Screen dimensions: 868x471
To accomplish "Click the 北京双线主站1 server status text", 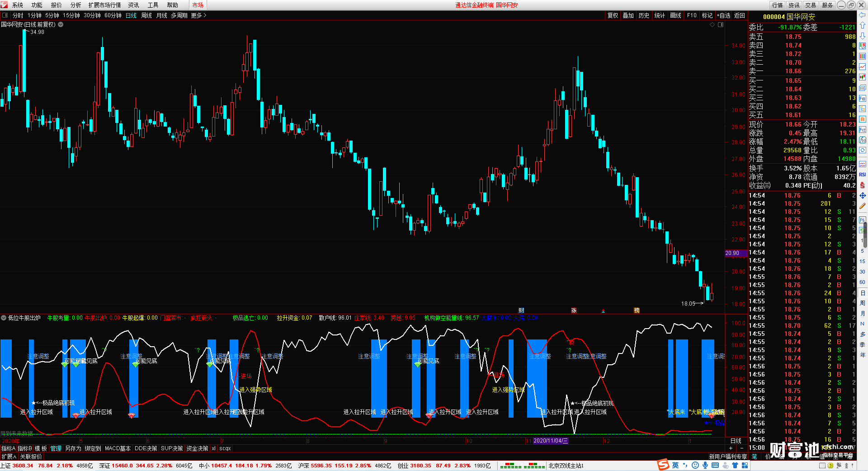I will [566, 466].
